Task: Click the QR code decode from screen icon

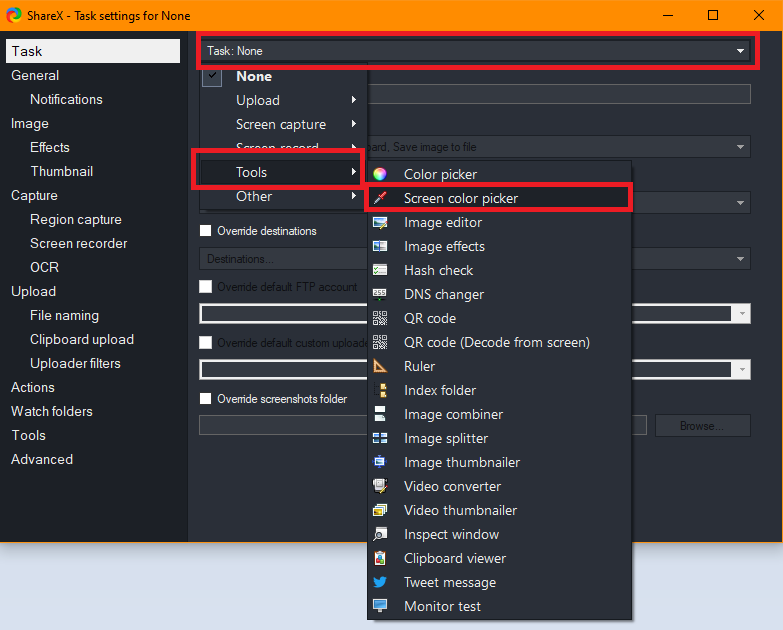Action: [x=380, y=342]
